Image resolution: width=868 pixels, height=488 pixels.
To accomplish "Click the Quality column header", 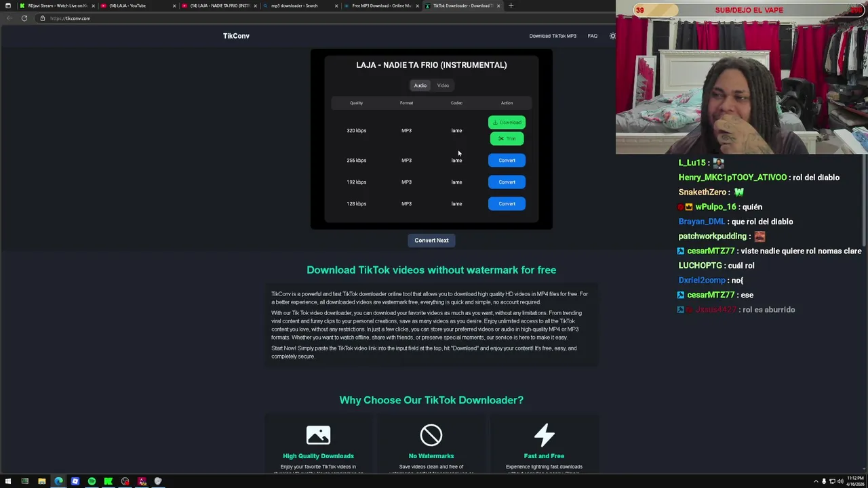I will click(356, 103).
